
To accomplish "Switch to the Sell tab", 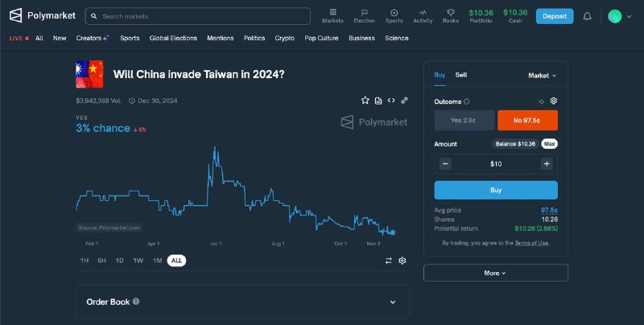I will [x=460, y=75].
